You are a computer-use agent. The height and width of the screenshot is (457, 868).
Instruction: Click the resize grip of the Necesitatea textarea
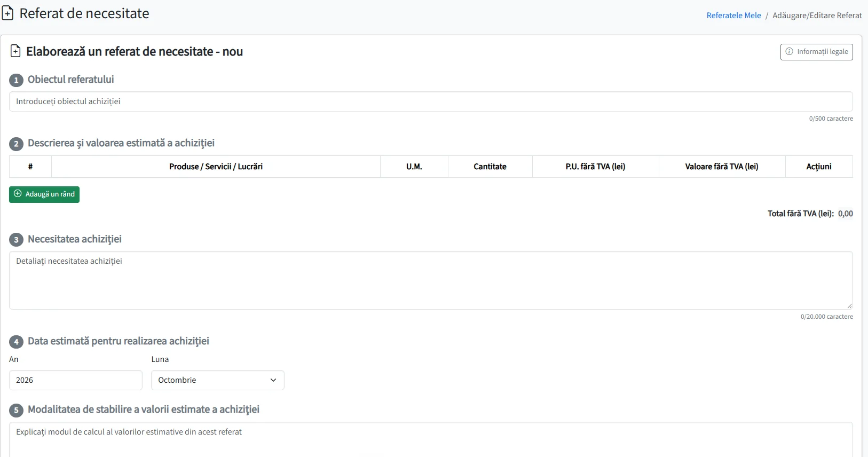[x=849, y=306]
